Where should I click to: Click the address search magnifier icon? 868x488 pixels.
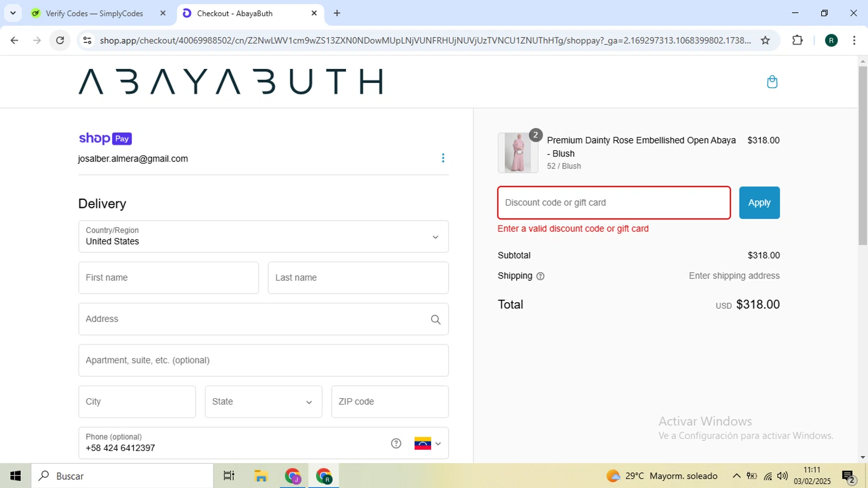436,320
